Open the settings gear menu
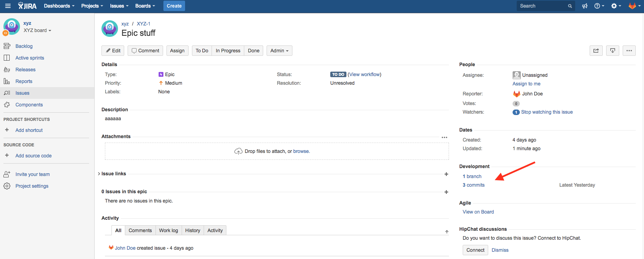This screenshot has height=259, width=644. click(x=615, y=6)
